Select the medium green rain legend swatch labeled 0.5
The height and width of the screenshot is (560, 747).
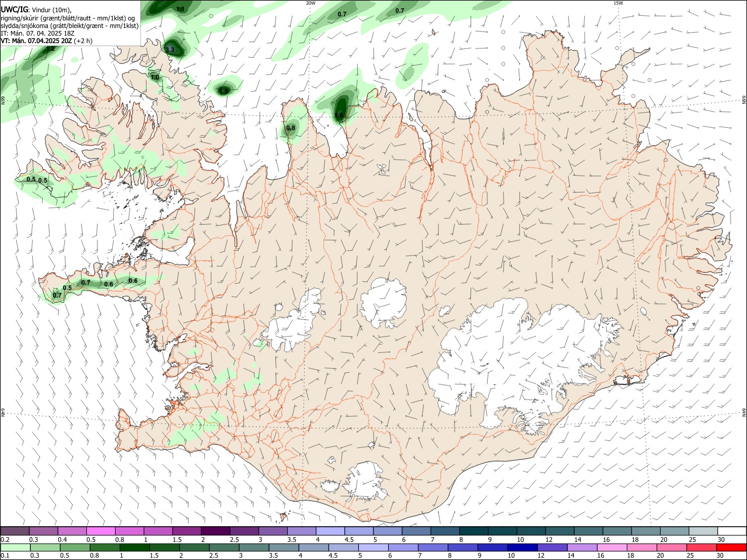tap(75, 547)
